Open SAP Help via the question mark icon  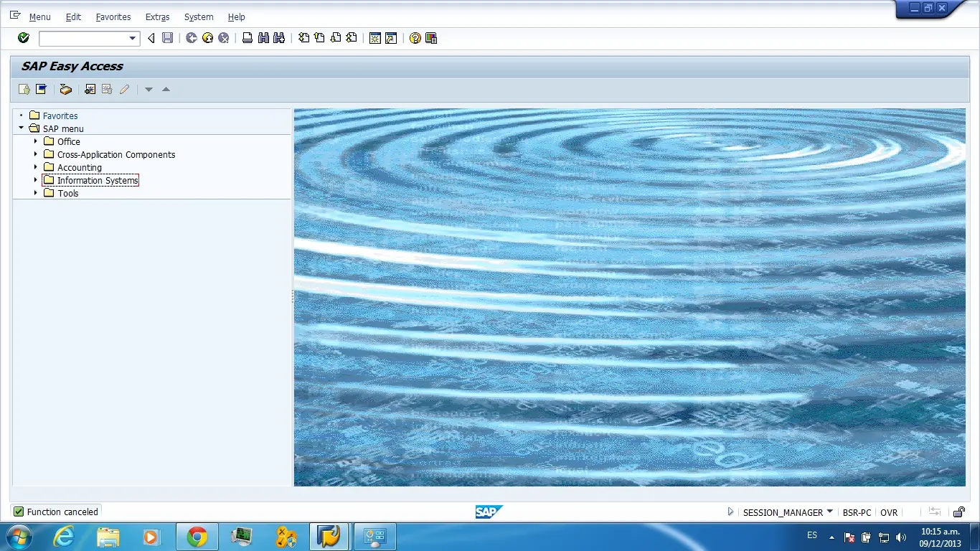(415, 38)
